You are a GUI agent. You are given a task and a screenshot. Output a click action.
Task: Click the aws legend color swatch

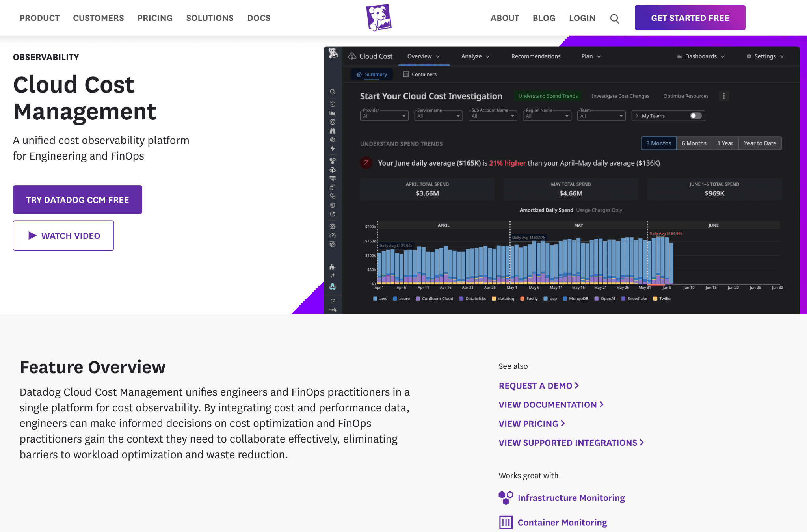pyautogui.click(x=375, y=299)
